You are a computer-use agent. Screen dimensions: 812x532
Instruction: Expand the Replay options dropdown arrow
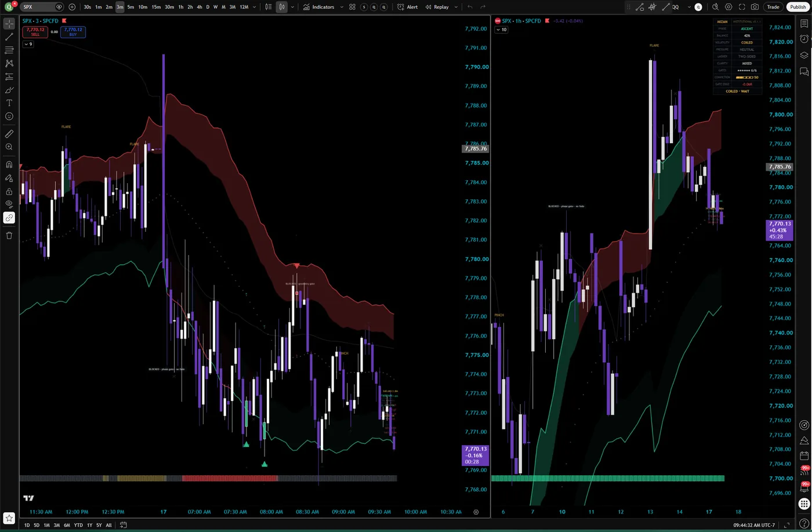456,7
